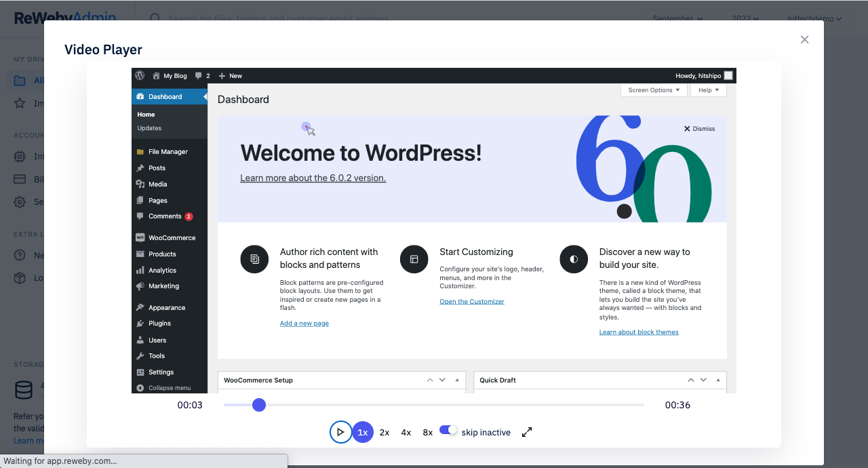The image size is (868, 468).
Task: Open the Screen Options dropdown
Action: pos(654,90)
